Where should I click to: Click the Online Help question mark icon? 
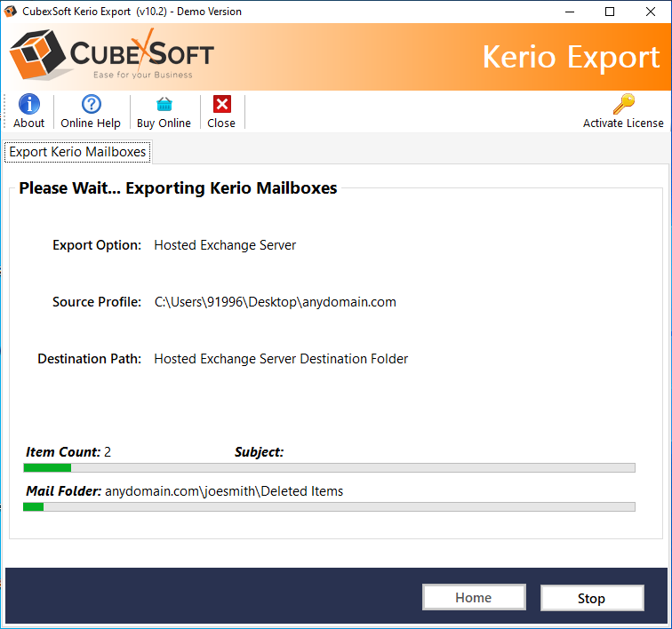[x=91, y=105]
